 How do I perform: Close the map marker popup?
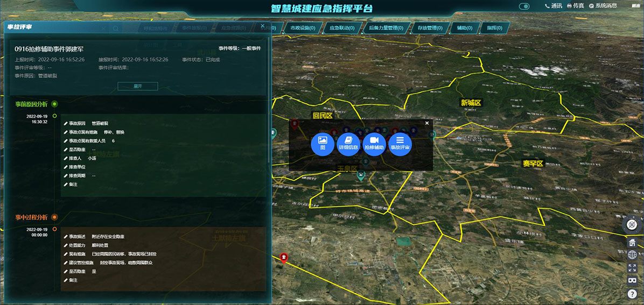pos(427,123)
